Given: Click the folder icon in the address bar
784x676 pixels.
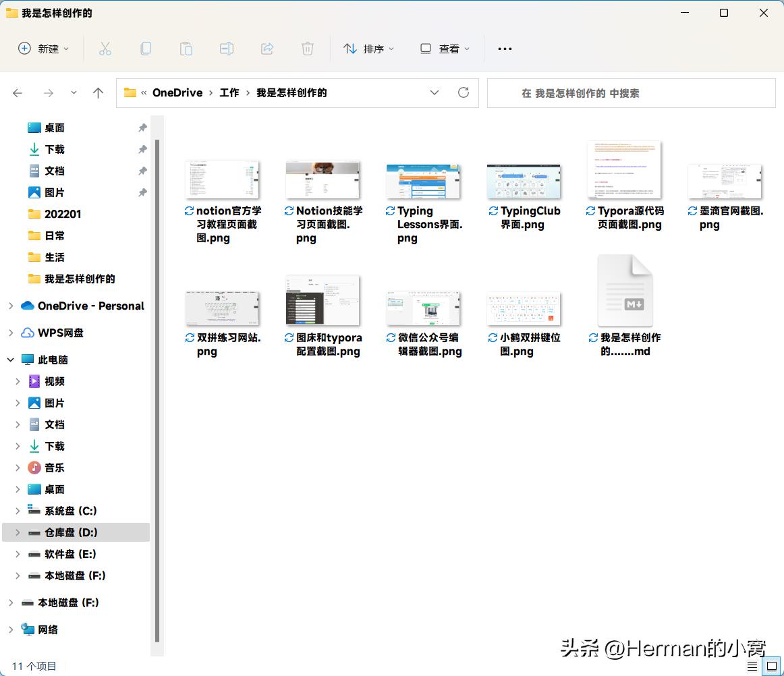Looking at the screenshot, I should [130, 92].
